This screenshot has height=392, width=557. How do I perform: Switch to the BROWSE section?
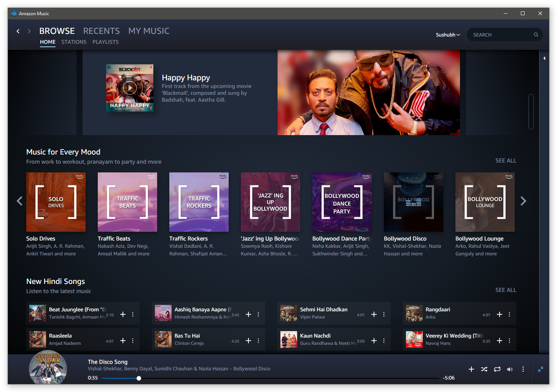57,31
